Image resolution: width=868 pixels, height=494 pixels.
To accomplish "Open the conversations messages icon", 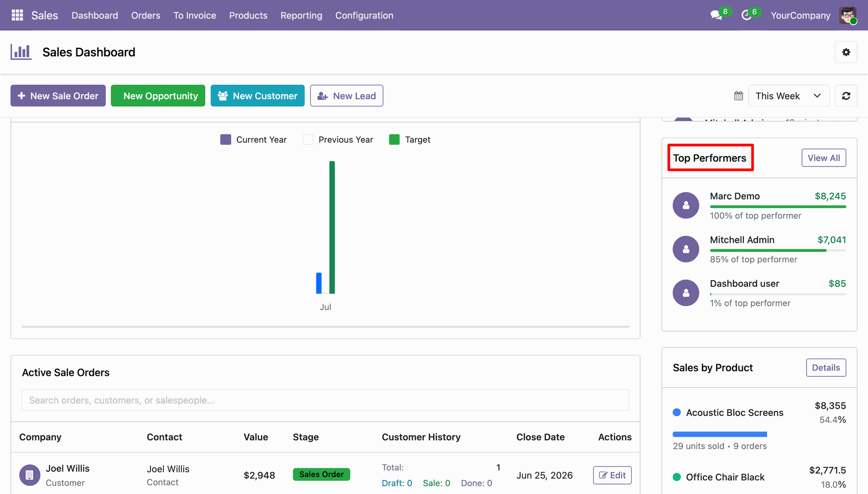I will coord(716,15).
